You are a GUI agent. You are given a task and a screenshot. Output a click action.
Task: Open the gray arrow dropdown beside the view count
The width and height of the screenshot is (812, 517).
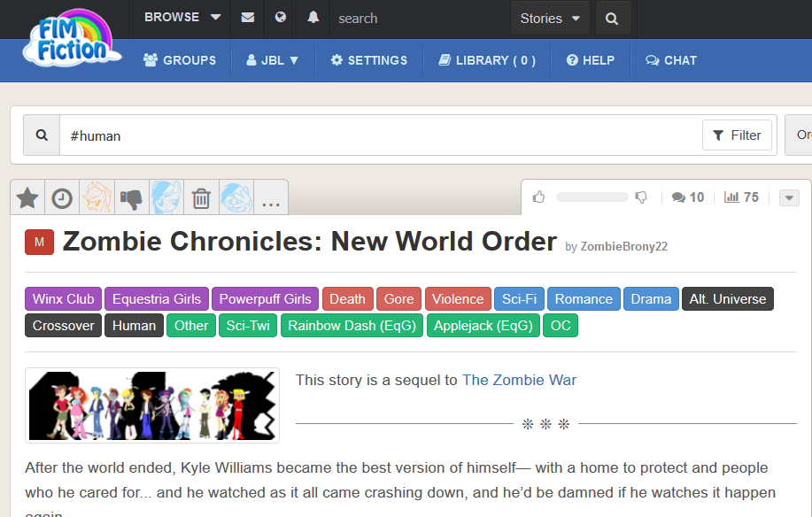pyautogui.click(x=788, y=197)
